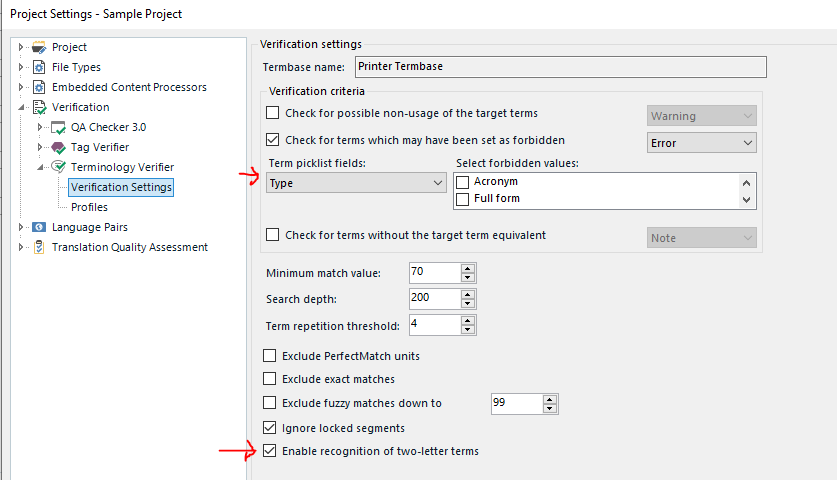The width and height of the screenshot is (837, 480).
Task: Expand the QA Checker 3.0 node
Action: pyautogui.click(x=40, y=127)
